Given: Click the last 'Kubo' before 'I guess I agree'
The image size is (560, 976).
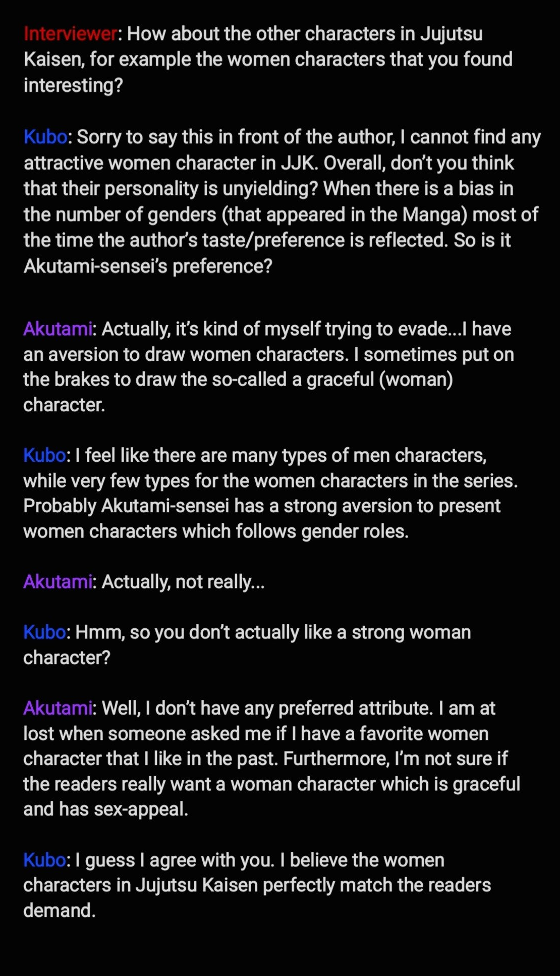Looking at the screenshot, I should [44, 860].
